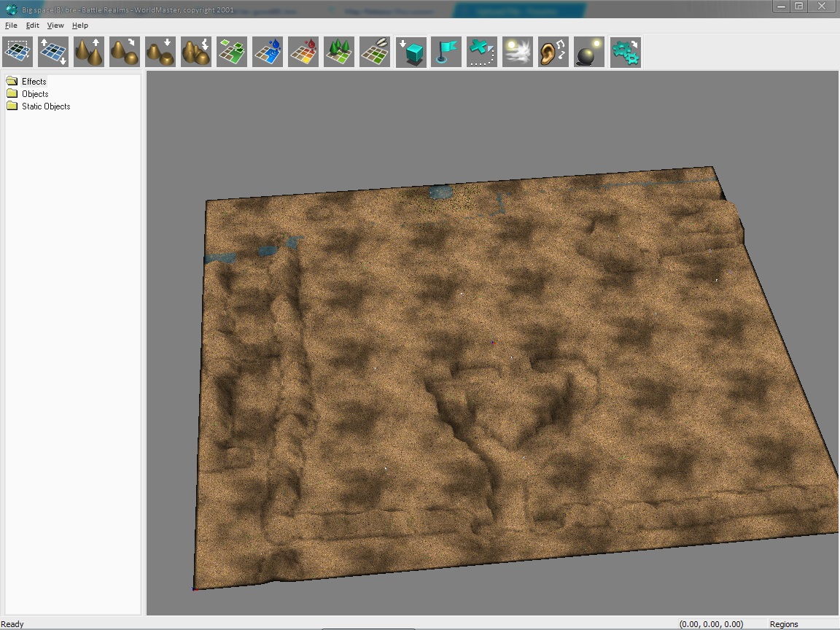Select the terrain selection grid tool

click(17, 52)
